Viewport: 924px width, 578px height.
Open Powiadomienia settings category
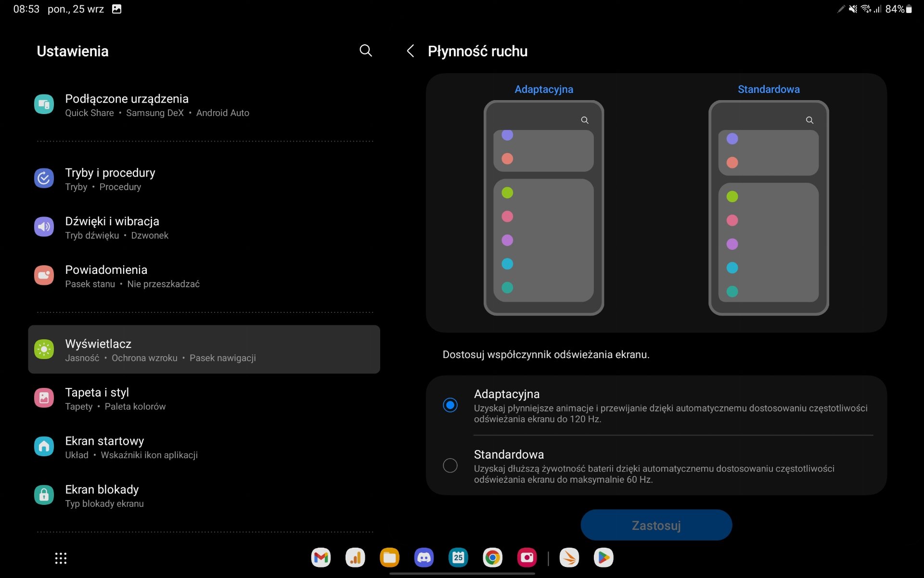(204, 276)
